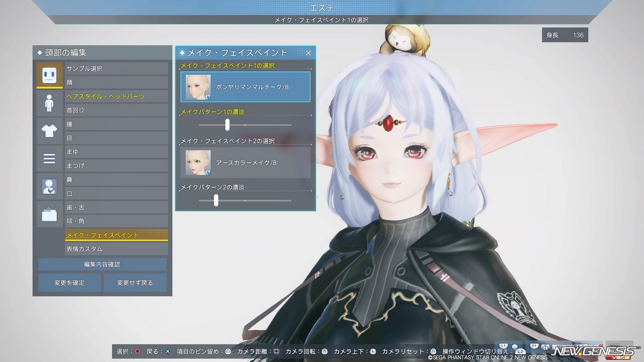The height and width of the screenshot is (362, 644).
Task: Open the costume T-shirt icon category
Action: [49, 130]
